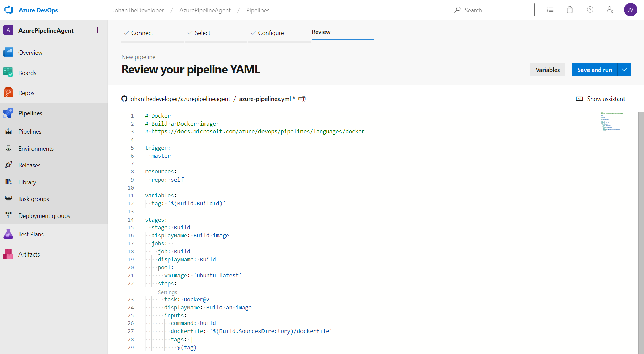This screenshot has width=644, height=354.
Task: Click the johanthedeveloper/azurepipelineagent repository path
Action: coord(179,99)
